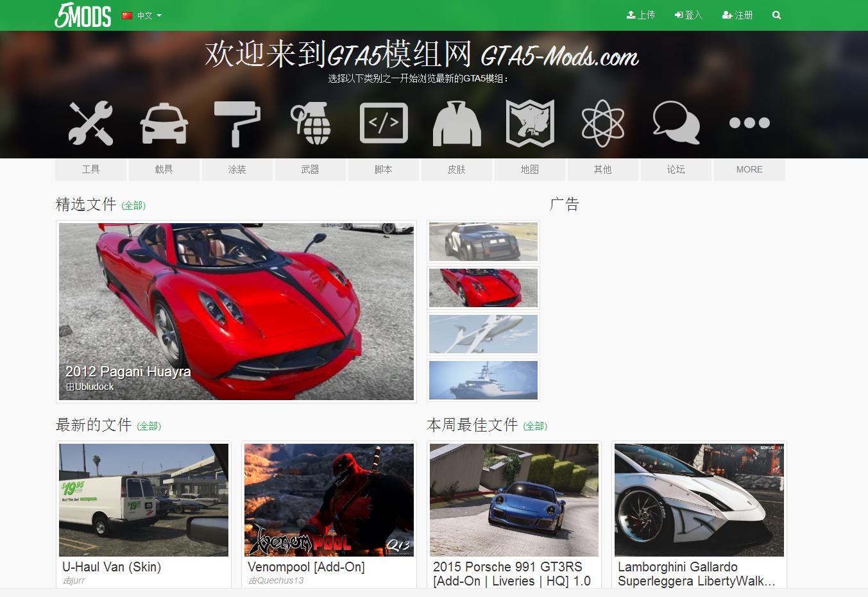Open the Venompool image

329,500
